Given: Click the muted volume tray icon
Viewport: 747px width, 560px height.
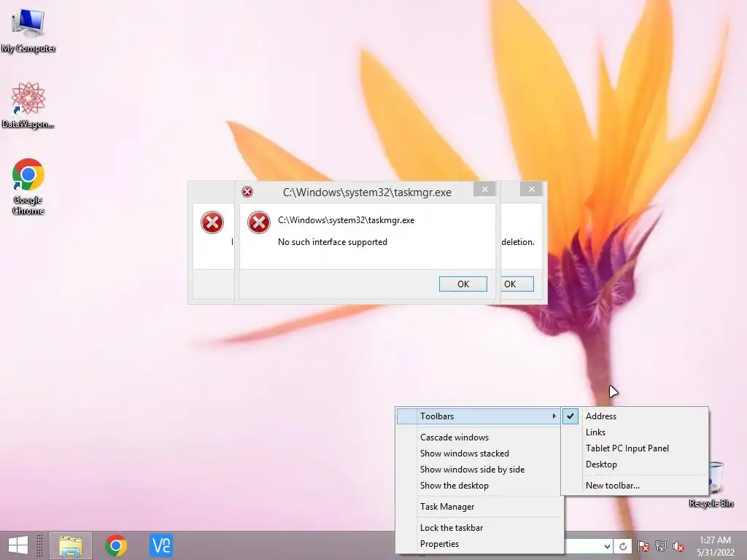Looking at the screenshot, I should pyautogui.click(x=678, y=546).
